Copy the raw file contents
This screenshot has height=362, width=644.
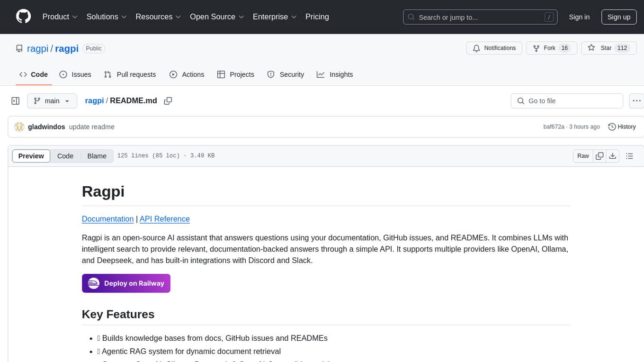coord(599,156)
